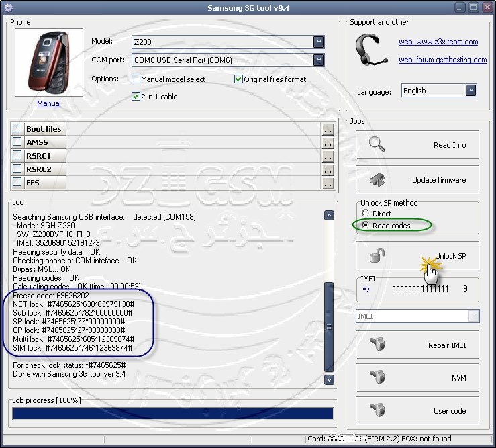Click the log line IMEI: 35206901521912/3
Screen dimensions: 496x448
coord(58,243)
